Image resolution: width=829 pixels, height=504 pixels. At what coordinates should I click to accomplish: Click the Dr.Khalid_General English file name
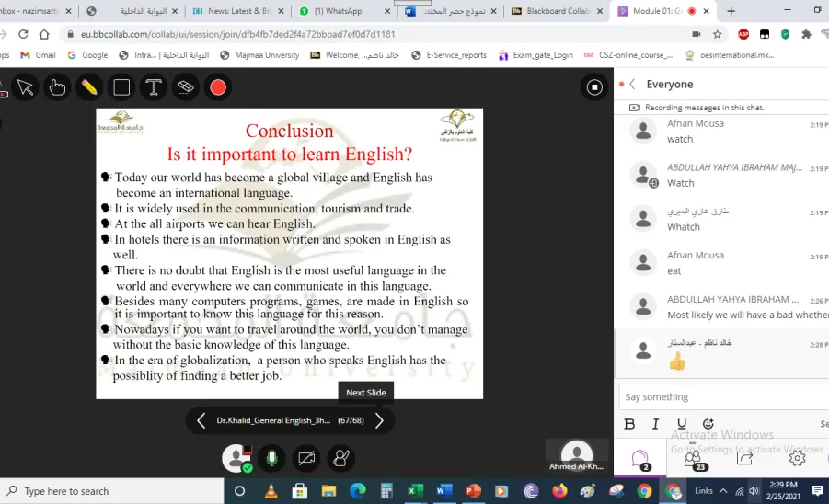tap(273, 420)
